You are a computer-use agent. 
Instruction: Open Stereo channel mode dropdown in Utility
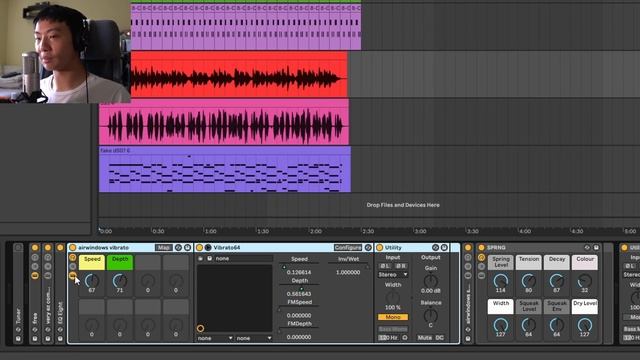click(393, 275)
